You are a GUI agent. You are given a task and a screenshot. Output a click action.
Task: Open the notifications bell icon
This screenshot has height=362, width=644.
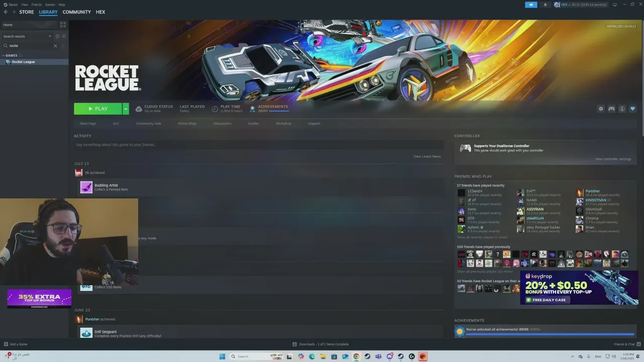click(x=545, y=5)
